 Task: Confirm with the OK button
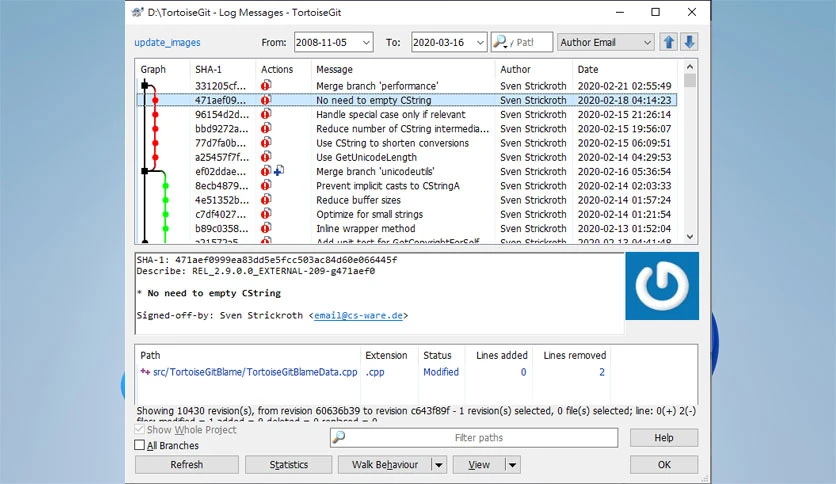pyautogui.click(x=664, y=465)
